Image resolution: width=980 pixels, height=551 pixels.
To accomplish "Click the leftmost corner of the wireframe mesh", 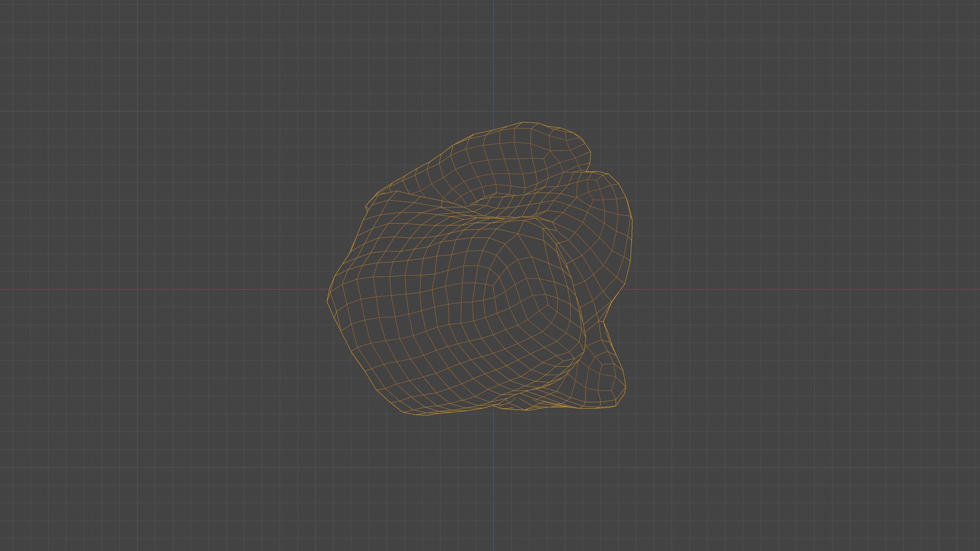I will click(x=327, y=302).
